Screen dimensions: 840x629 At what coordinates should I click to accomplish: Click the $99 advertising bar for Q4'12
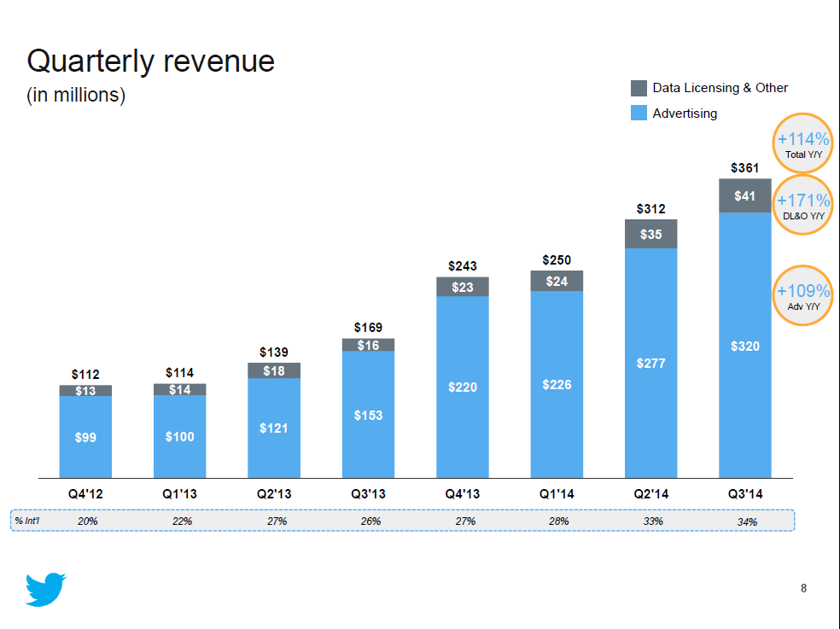(85, 437)
